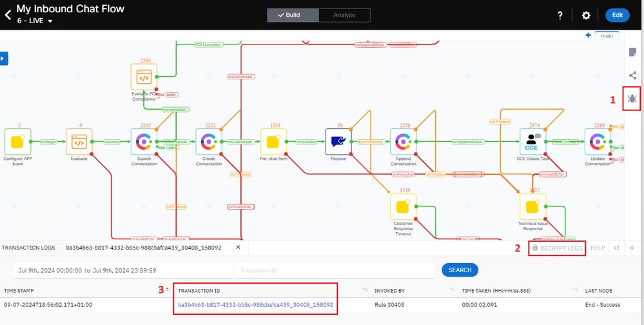
Task: Select the Update Conversation node
Action: tap(598, 142)
